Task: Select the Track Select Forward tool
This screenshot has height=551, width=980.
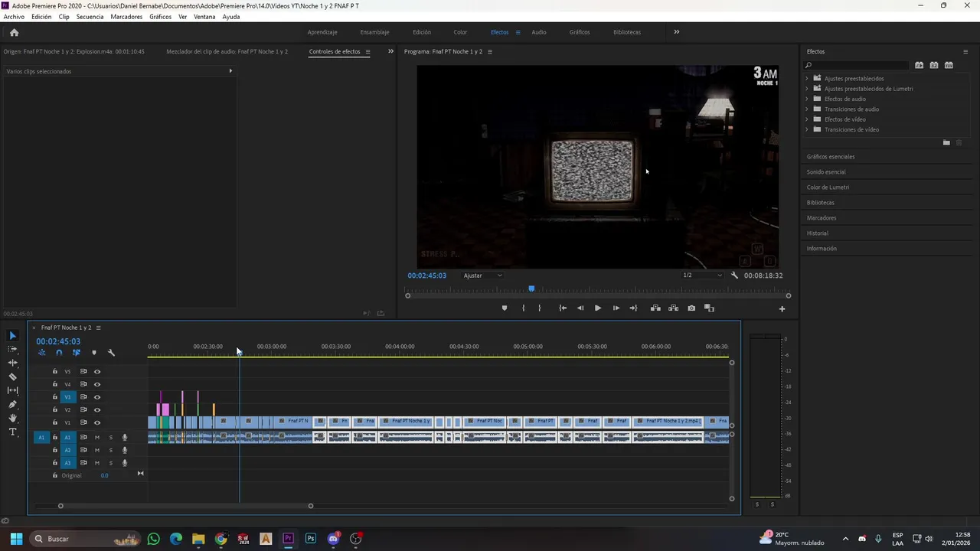Action: [12, 349]
